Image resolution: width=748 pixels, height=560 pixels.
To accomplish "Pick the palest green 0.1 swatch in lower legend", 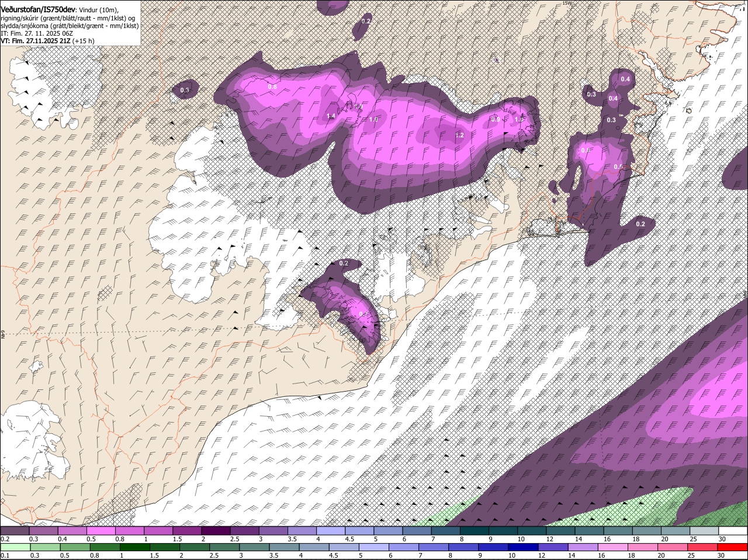I will click(x=15, y=547).
